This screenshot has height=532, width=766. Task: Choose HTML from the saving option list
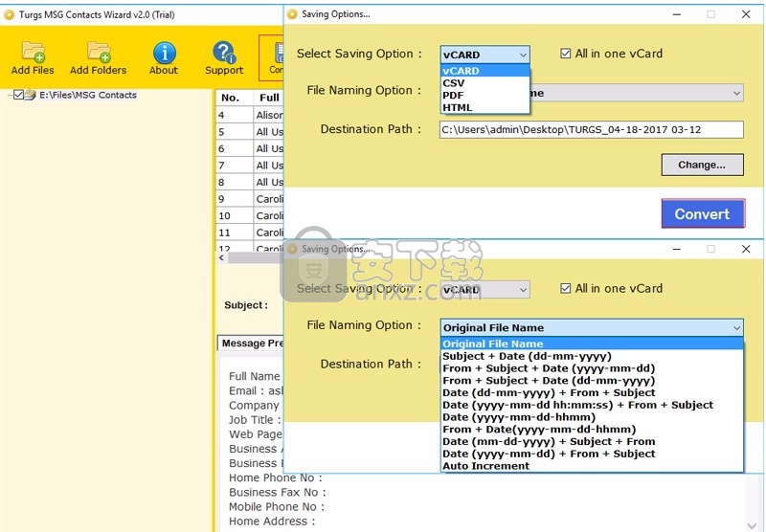[484, 107]
